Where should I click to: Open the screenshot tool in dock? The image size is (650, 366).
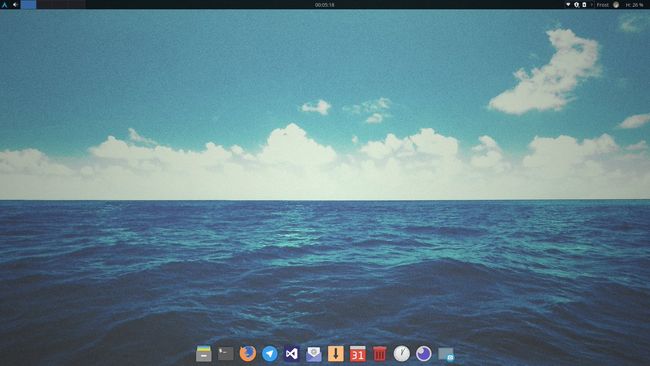tap(446, 354)
